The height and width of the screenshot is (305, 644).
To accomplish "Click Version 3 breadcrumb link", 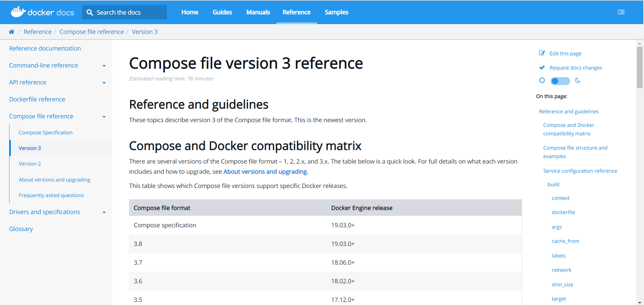I will 144,32.
